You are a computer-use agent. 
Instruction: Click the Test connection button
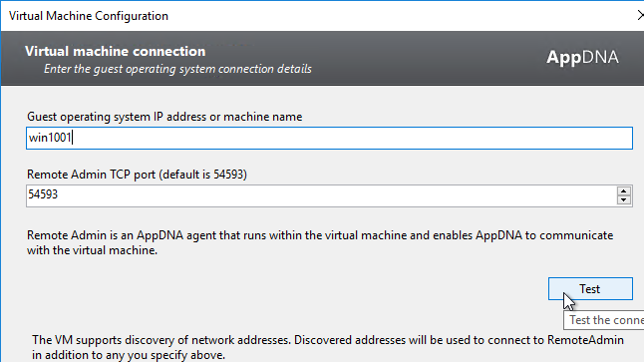[x=590, y=289]
